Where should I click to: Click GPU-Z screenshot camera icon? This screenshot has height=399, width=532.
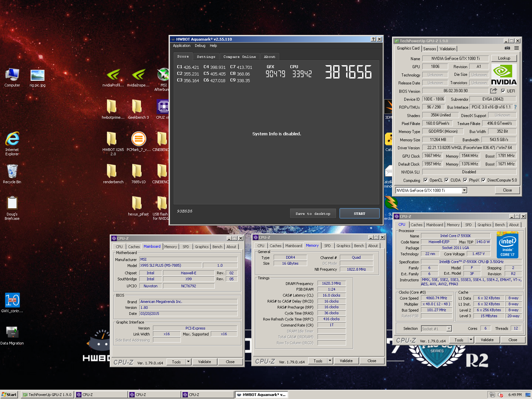507,48
